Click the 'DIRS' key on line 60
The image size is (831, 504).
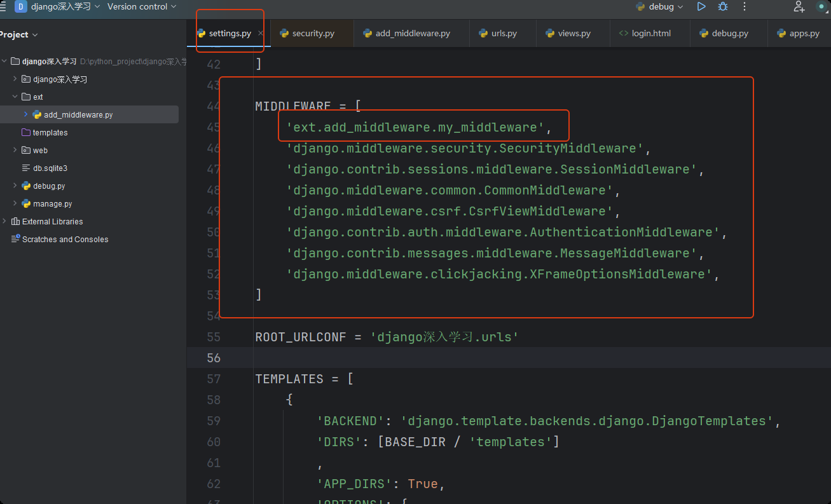[x=339, y=442]
